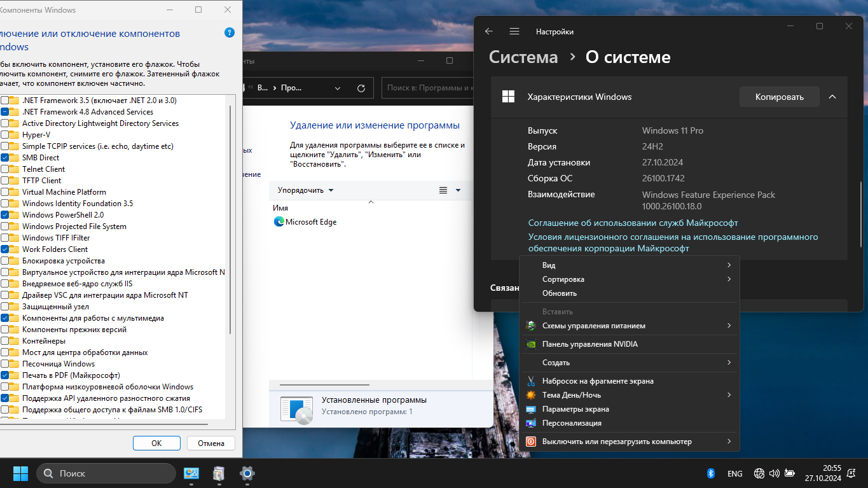The image size is (868, 488).
Task: Uncheck the SMB Direct component
Action: [x=5, y=158]
